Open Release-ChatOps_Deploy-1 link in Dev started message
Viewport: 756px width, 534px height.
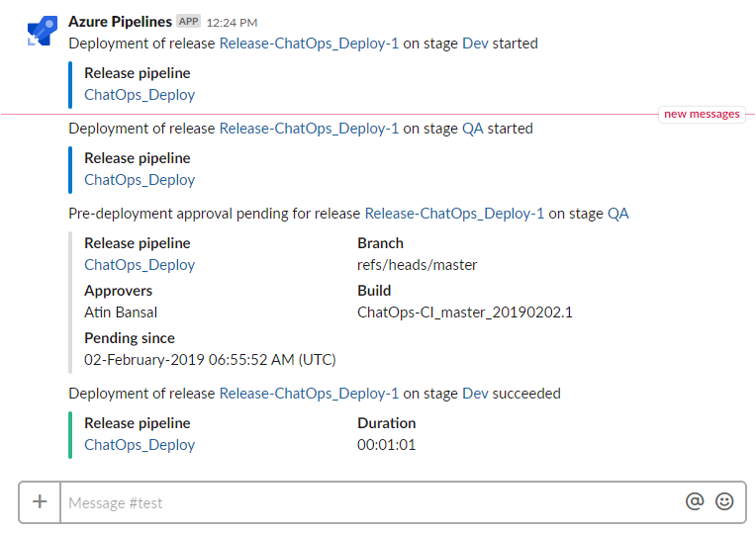[x=309, y=44]
